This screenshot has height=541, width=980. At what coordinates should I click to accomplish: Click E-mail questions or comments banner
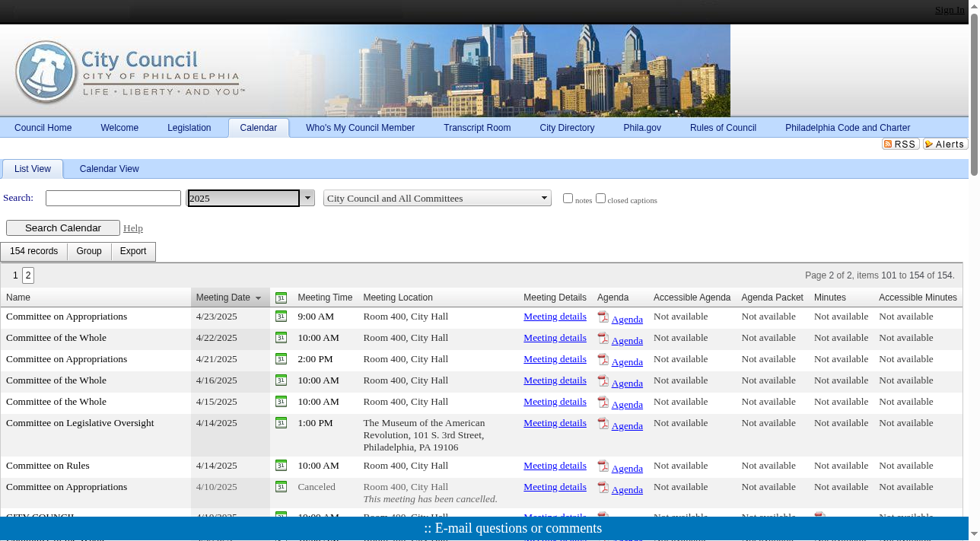tap(513, 528)
